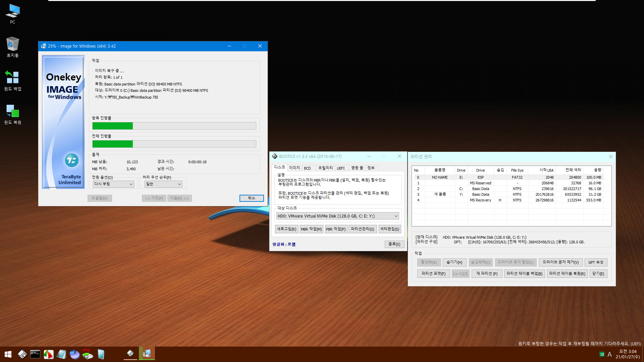Screen dimensions: 644x362
Task: Select partition row 2 drive C: Basic Data
Action: (x=512, y=189)
